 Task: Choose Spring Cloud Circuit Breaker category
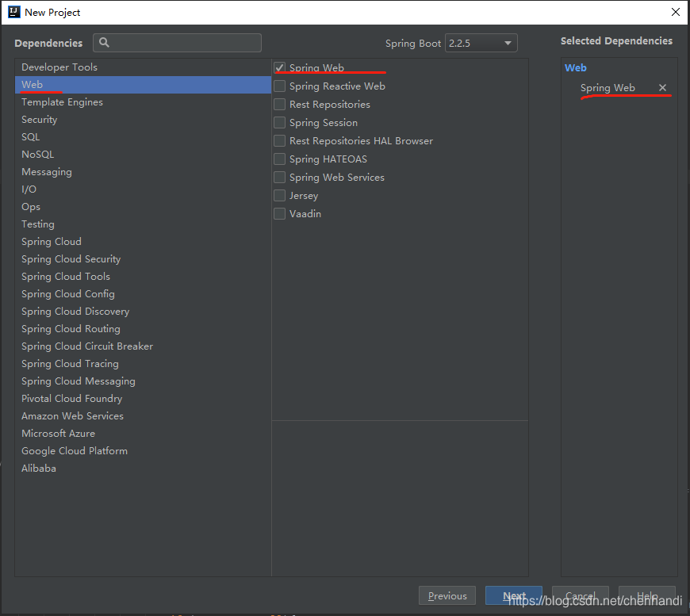(x=143, y=346)
